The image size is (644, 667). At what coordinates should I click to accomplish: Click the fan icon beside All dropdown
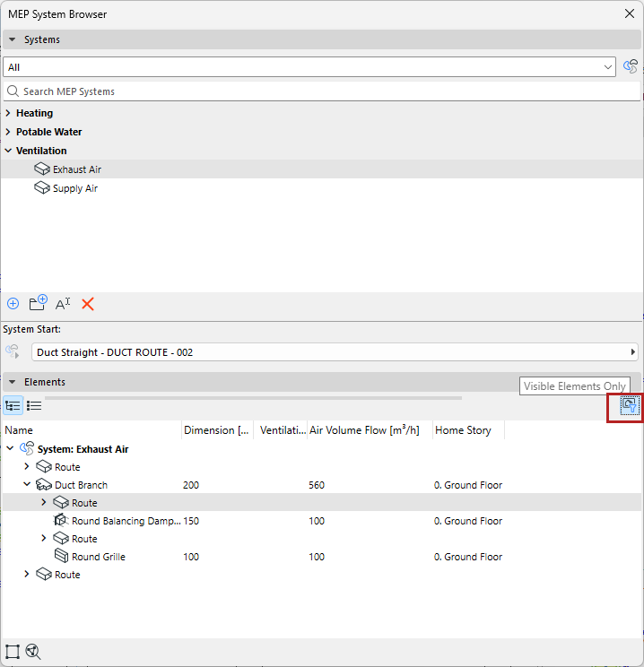tap(631, 66)
